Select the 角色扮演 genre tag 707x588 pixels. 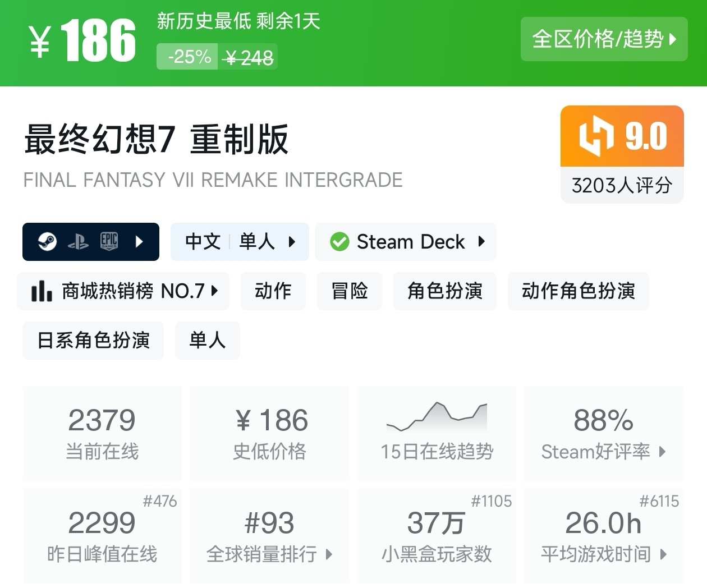pos(444,291)
